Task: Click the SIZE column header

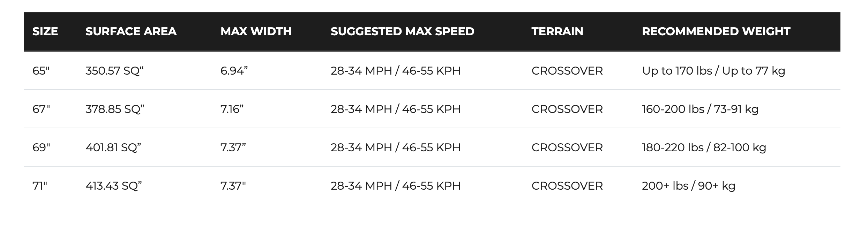Action: (x=45, y=31)
